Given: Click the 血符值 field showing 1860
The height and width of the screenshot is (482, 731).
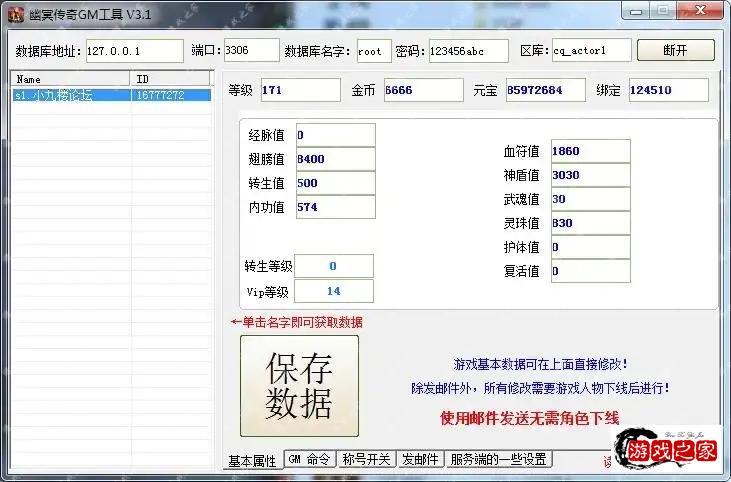Looking at the screenshot, I should pos(591,151).
